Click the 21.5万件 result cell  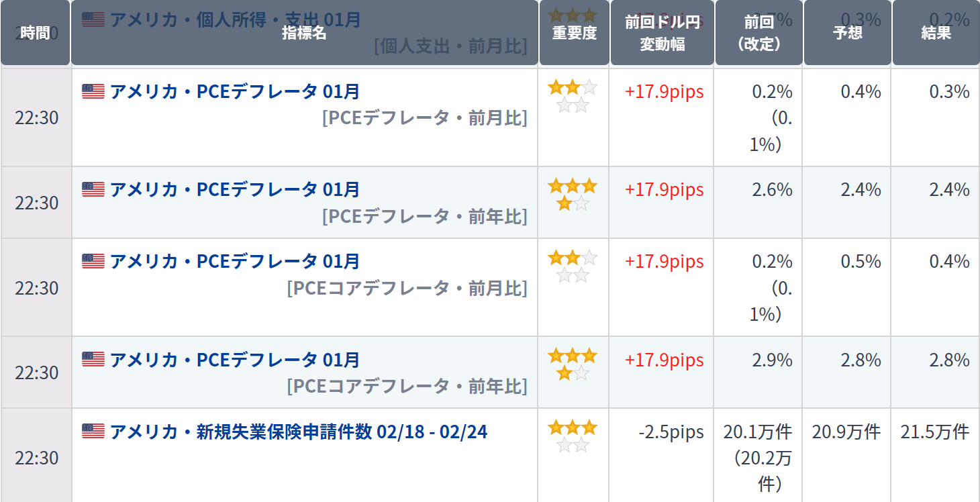click(x=935, y=432)
